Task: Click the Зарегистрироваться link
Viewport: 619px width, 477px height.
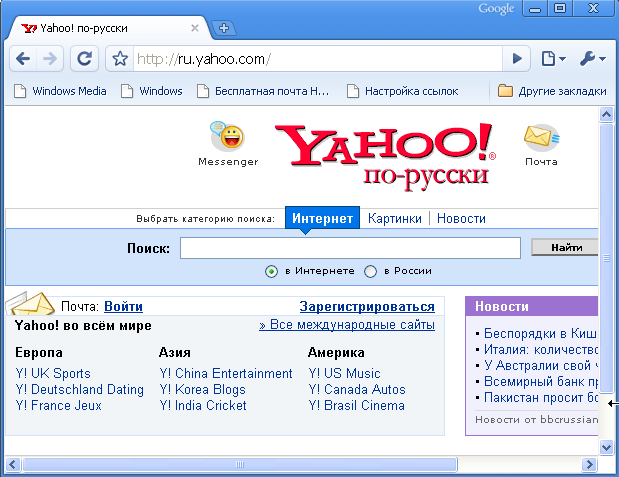Action: (367, 306)
